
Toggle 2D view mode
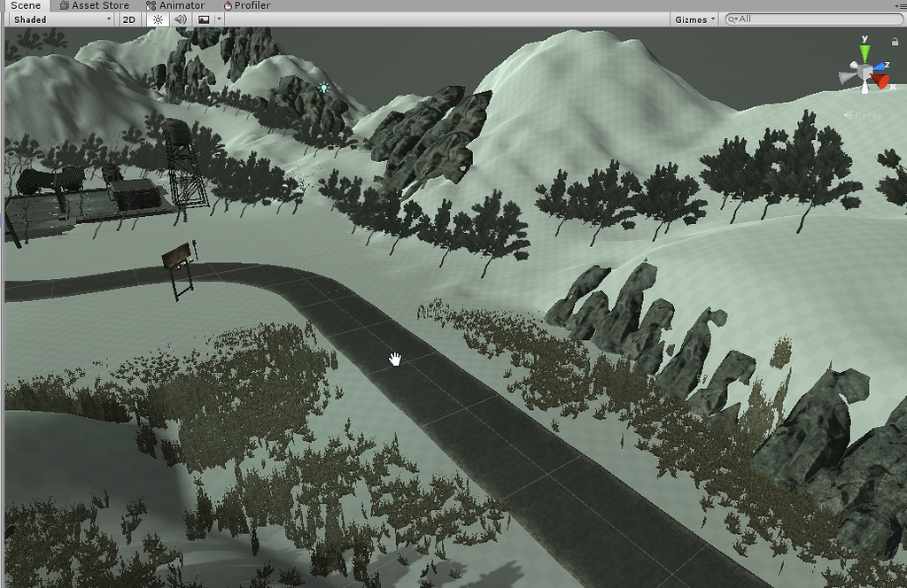pyautogui.click(x=128, y=19)
